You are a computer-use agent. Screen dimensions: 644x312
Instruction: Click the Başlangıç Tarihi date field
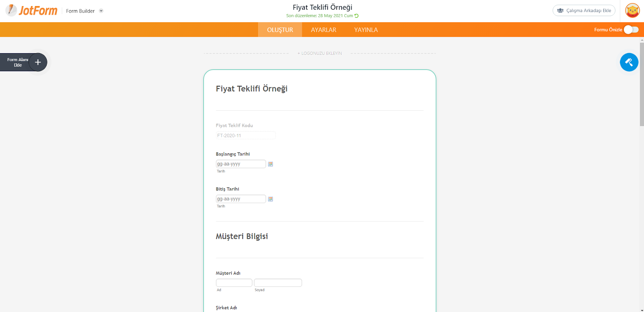(241, 164)
